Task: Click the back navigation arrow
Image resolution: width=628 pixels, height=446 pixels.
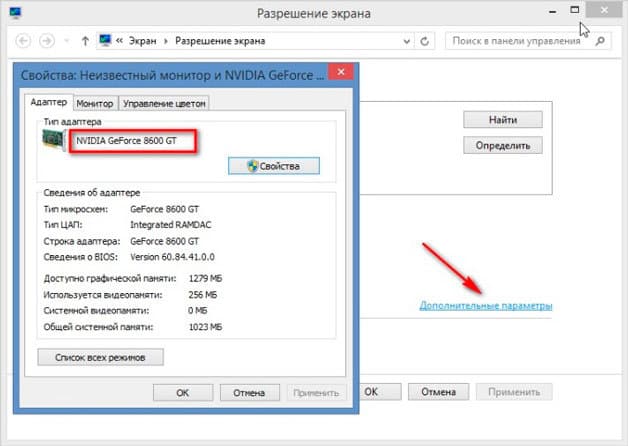Action: (x=22, y=42)
